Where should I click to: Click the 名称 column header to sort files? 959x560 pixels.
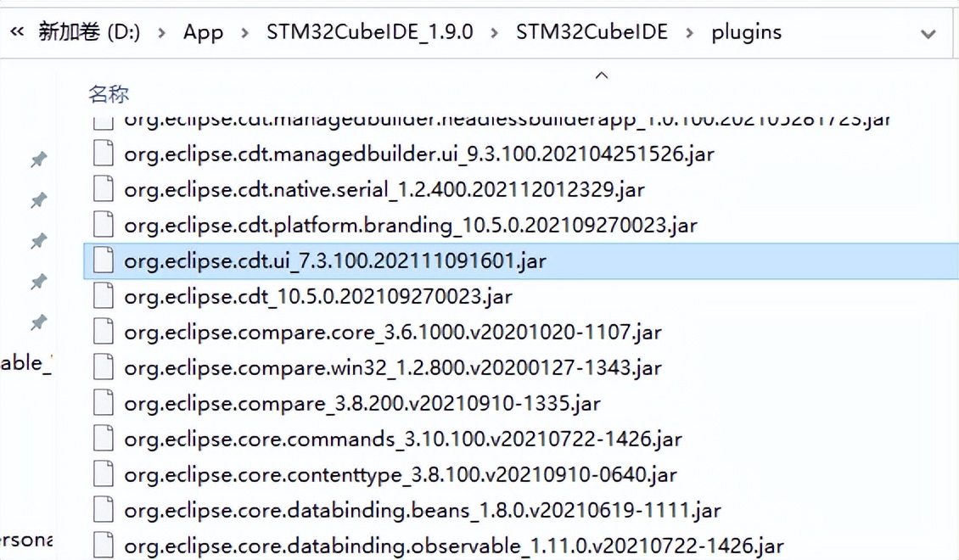pos(106,94)
